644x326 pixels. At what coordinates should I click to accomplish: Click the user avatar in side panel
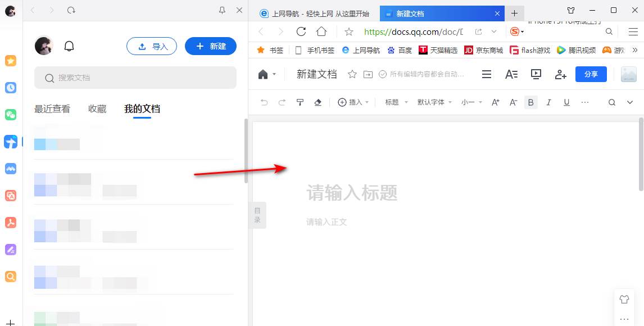pos(44,46)
